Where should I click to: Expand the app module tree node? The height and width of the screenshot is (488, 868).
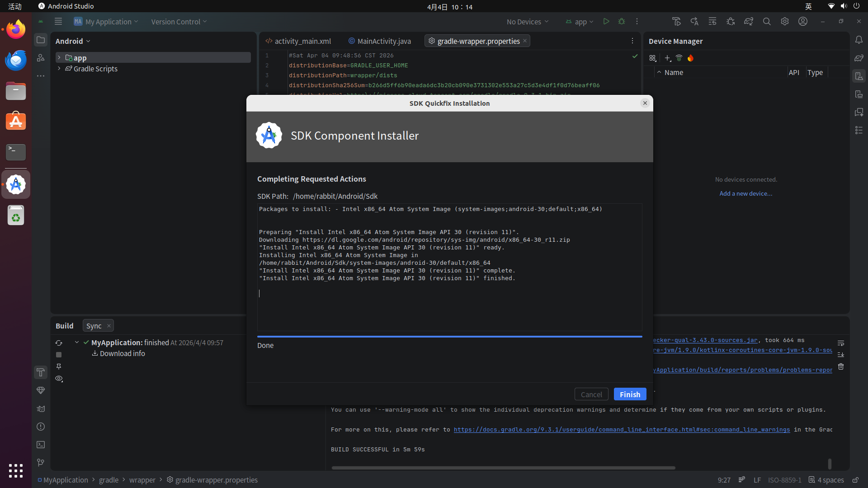[59, 57]
